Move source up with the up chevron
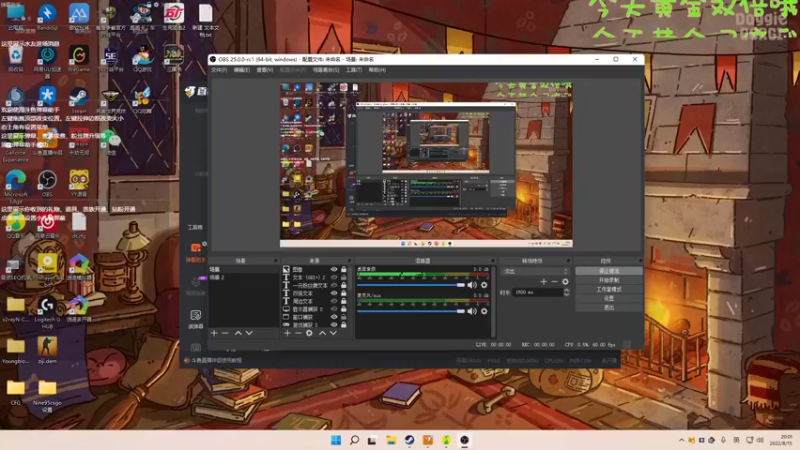The image size is (800, 450). point(322,333)
